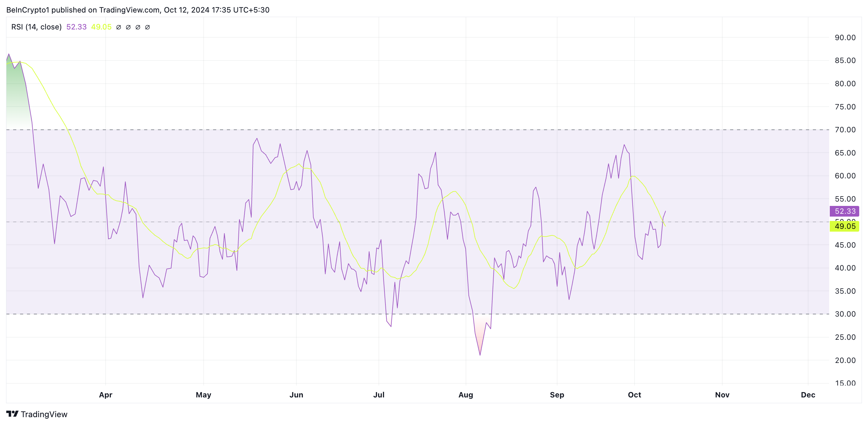Click the 30.00 oversold level label
The width and height of the screenshot is (868, 425).
coord(845,314)
